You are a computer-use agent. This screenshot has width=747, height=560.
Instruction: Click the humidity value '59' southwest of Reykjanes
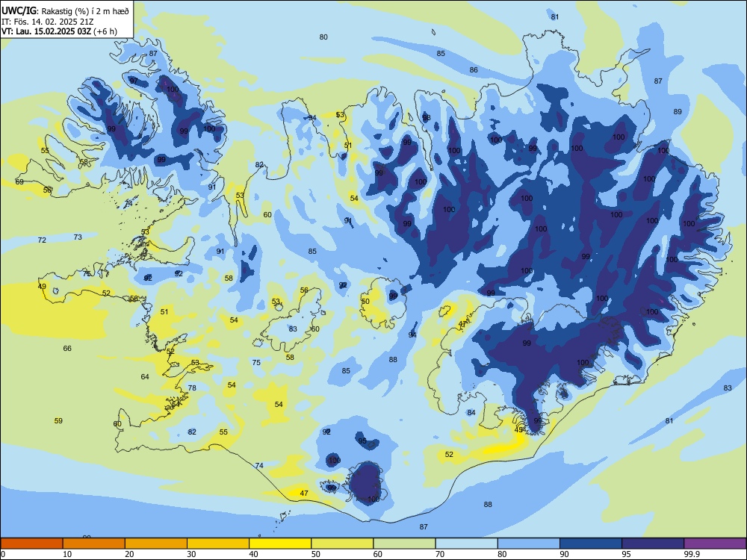coord(58,421)
